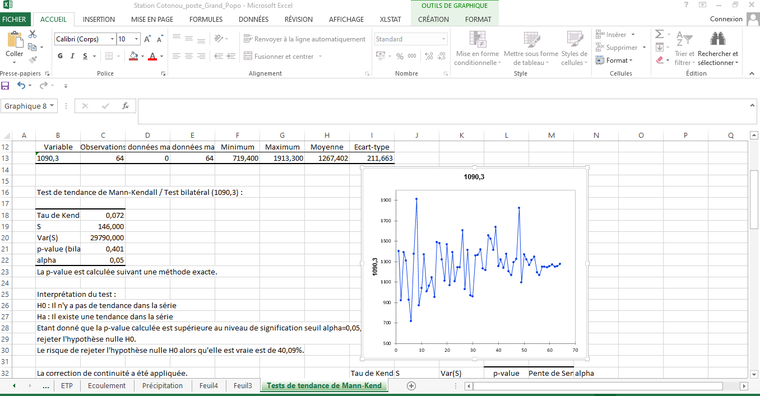Click Fusionner et centrer
The image size is (760, 396).
pos(279,56)
